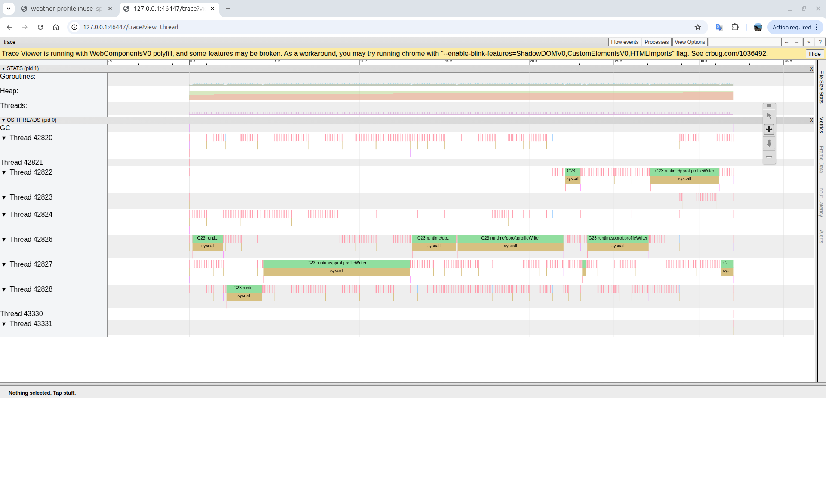This screenshot has width=826, height=504.
Task: Click inside the trace search field
Action: [x=744, y=42]
